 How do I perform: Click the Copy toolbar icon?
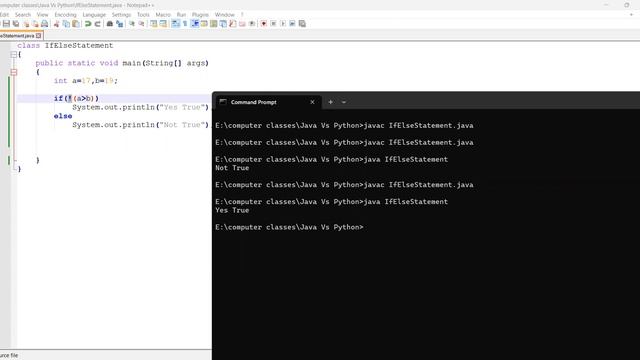pos(66,24)
